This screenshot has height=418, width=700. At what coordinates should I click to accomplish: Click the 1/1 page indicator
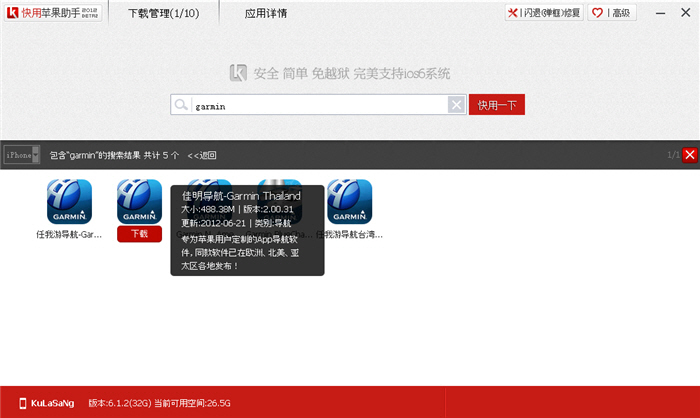tap(673, 155)
